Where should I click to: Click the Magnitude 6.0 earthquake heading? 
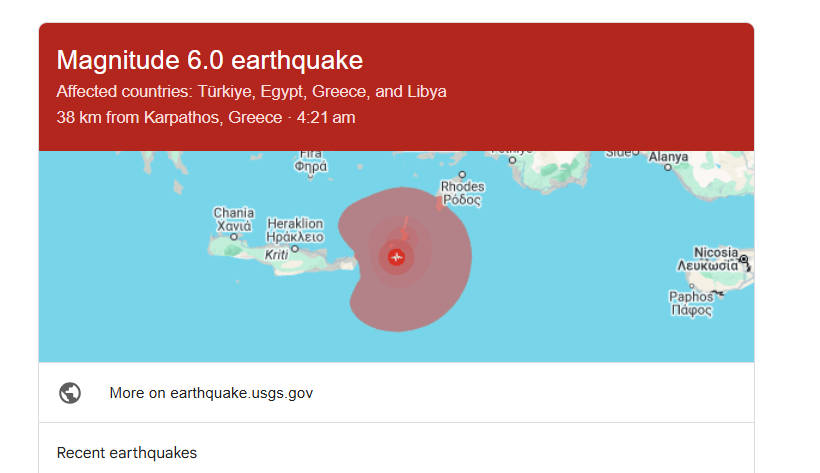[209, 60]
